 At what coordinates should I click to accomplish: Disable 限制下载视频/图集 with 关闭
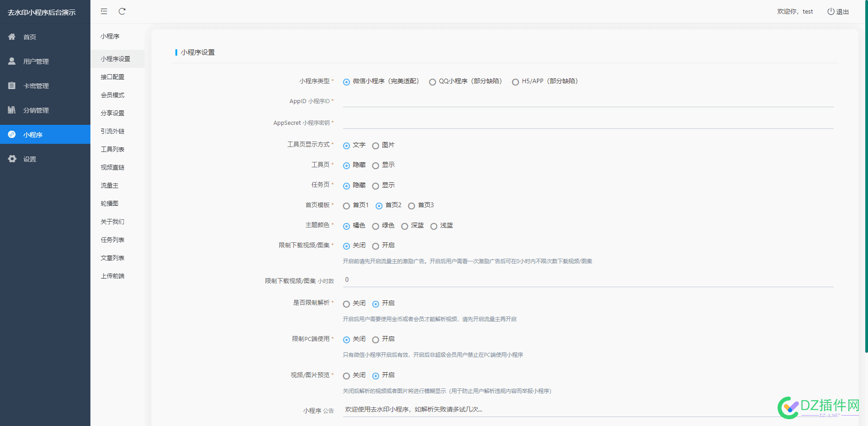tap(346, 246)
